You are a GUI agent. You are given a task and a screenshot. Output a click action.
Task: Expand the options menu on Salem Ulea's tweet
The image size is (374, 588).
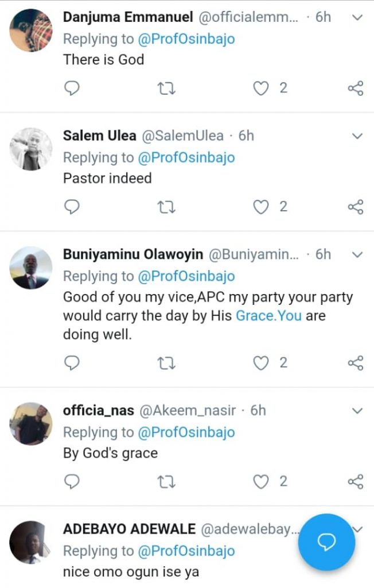[357, 136]
